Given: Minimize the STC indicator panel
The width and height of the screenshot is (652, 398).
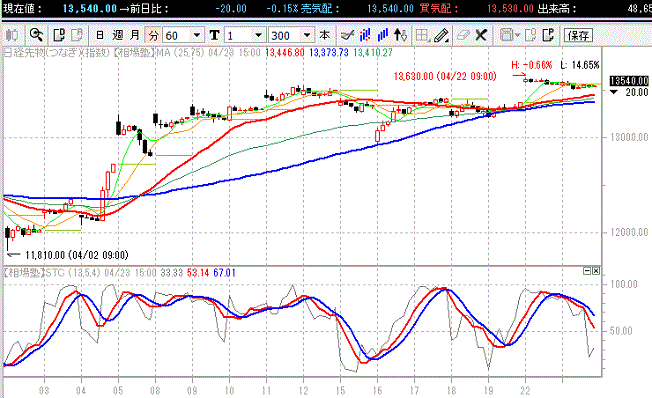Looking at the screenshot, I should [587, 271].
